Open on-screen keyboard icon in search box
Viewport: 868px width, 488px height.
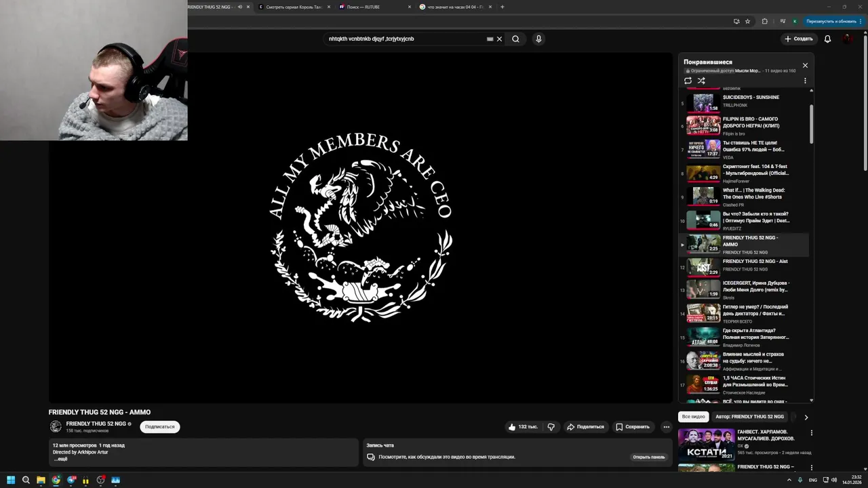[x=490, y=39]
